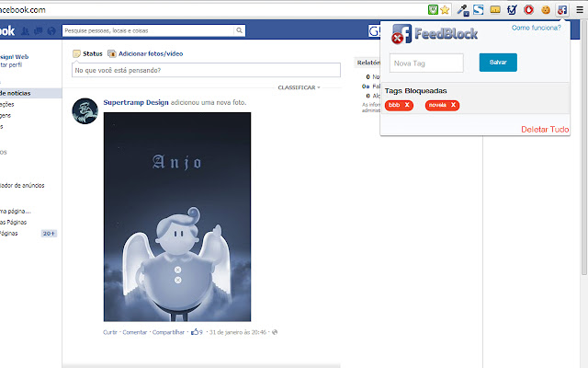Open the notifications globe icon
Viewport: 588px width, 368px height.
pos(51,30)
